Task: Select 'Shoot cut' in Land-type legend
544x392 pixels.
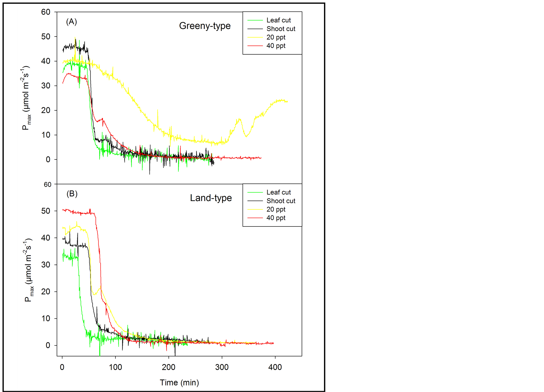Action: [281, 201]
